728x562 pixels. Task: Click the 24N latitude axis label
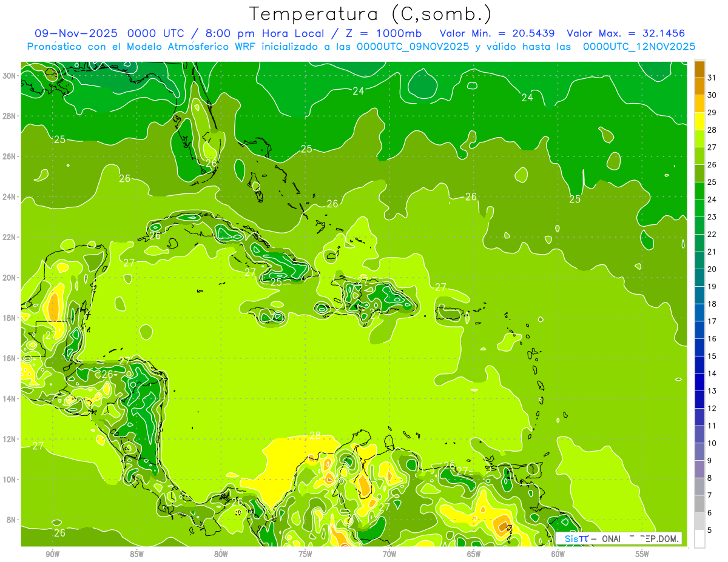tap(9, 197)
